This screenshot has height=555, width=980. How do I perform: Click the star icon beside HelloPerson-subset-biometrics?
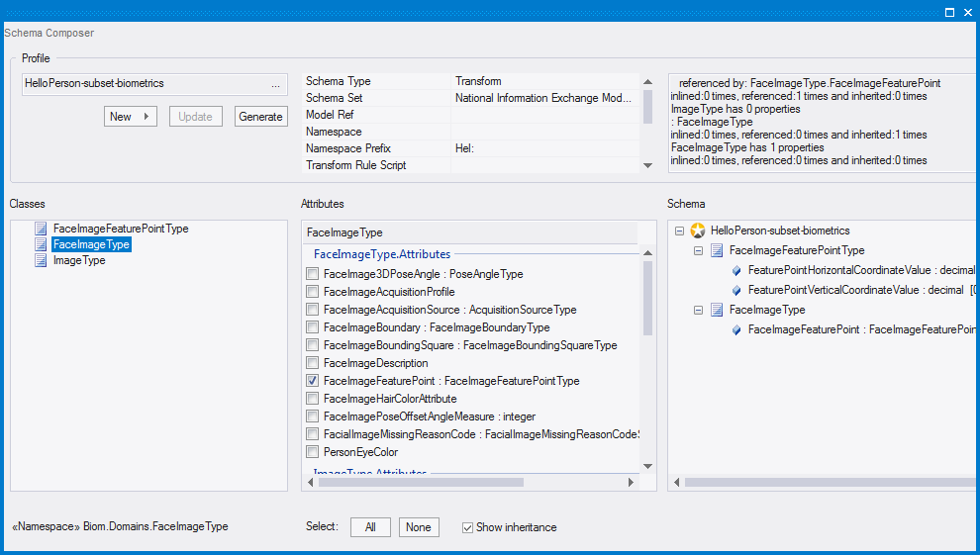click(698, 231)
